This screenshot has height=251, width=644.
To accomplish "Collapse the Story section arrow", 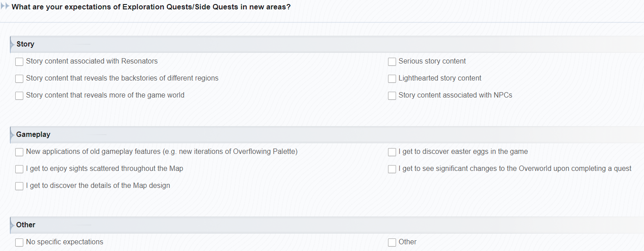I will click(x=12, y=44).
